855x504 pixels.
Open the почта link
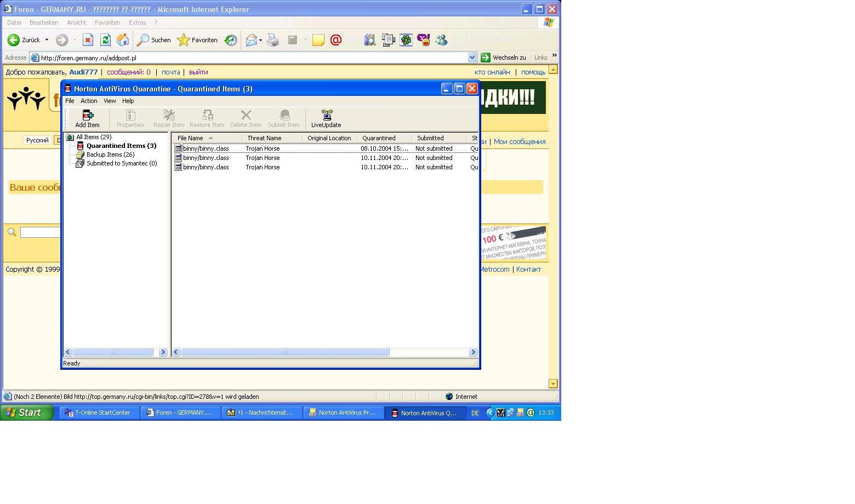click(x=170, y=72)
